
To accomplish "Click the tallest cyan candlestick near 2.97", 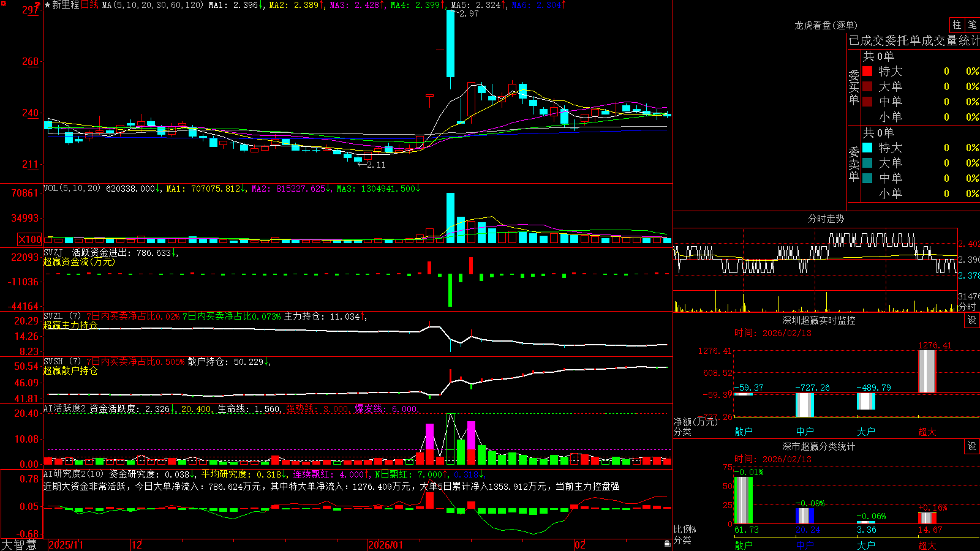I will 451,43.
